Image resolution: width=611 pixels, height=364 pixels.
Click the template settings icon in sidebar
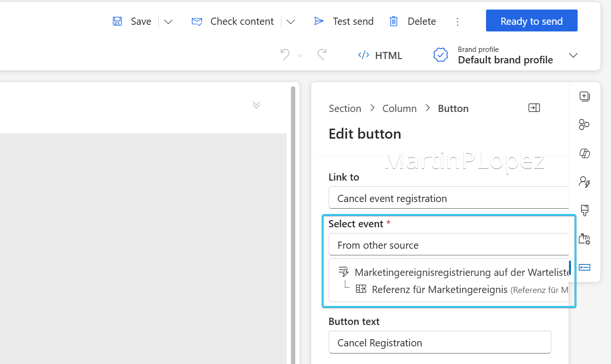click(584, 239)
